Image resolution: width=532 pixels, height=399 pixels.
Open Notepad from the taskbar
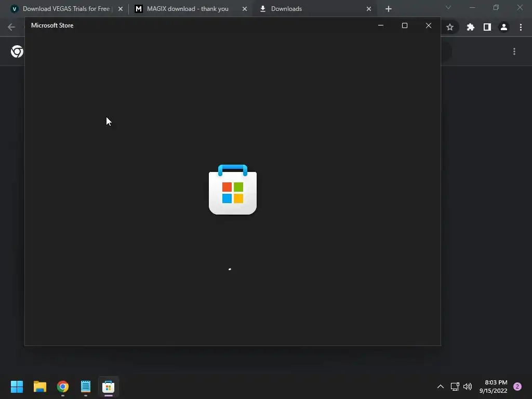coord(86,387)
